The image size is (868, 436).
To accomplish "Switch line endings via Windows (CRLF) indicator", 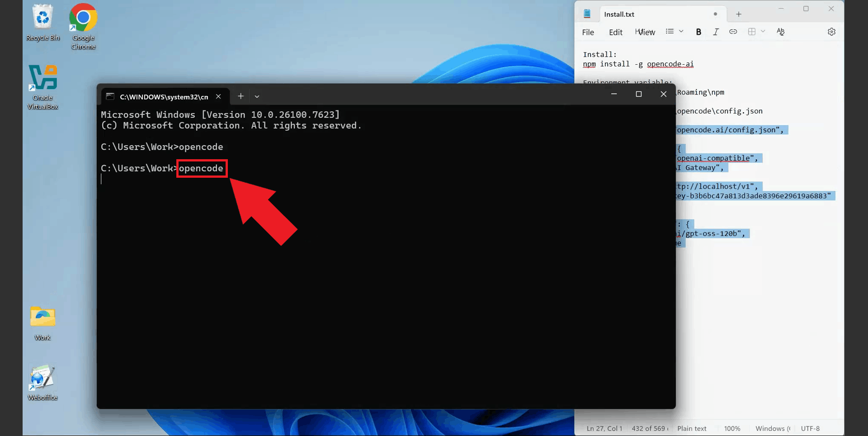I will pos(772,428).
